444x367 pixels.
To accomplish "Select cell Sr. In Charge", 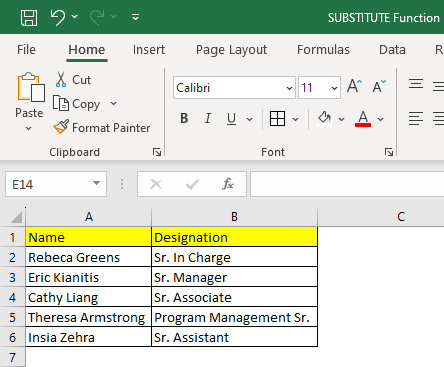I will (x=234, y=257).
